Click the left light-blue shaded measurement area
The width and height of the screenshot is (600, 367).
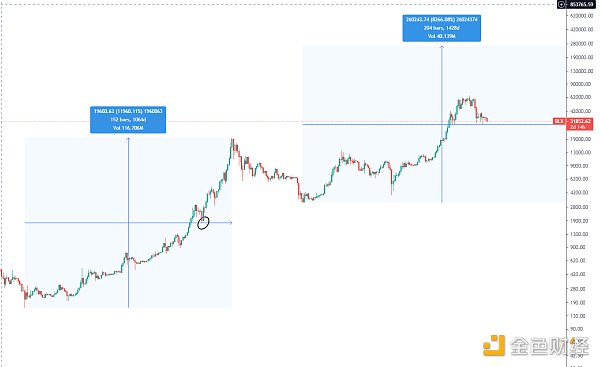[x=128, y=222]
